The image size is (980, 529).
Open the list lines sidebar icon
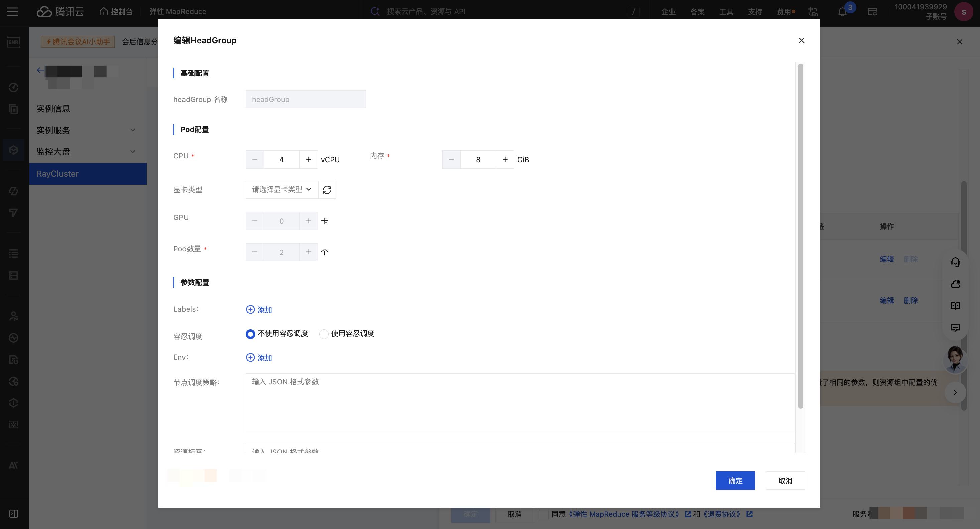[14, 253]
